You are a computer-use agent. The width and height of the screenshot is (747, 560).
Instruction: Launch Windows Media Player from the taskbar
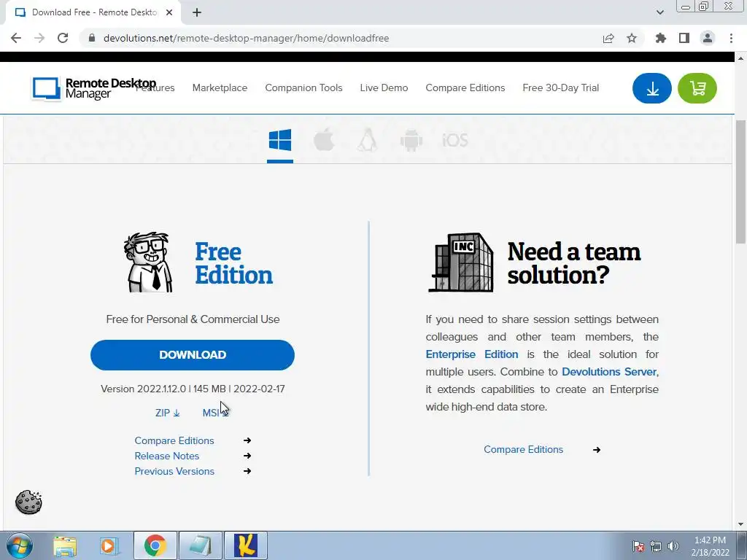(x=109, y=545)
